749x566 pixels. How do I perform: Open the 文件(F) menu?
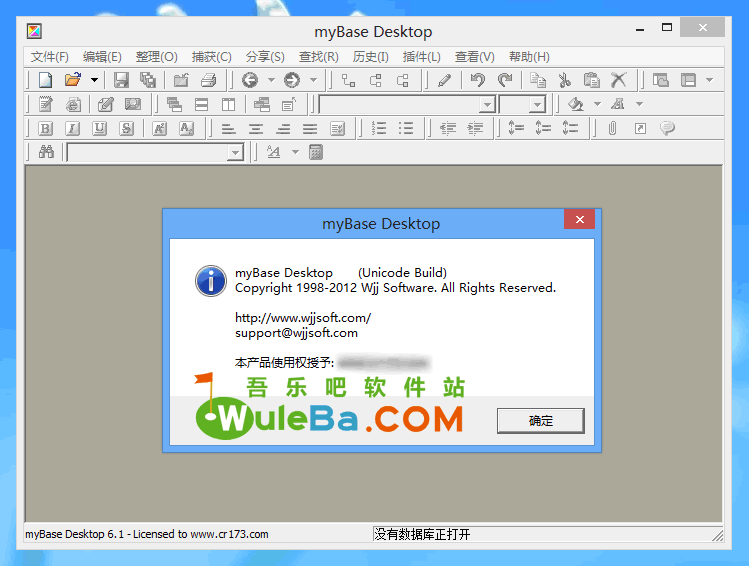(x=50, y=57)
